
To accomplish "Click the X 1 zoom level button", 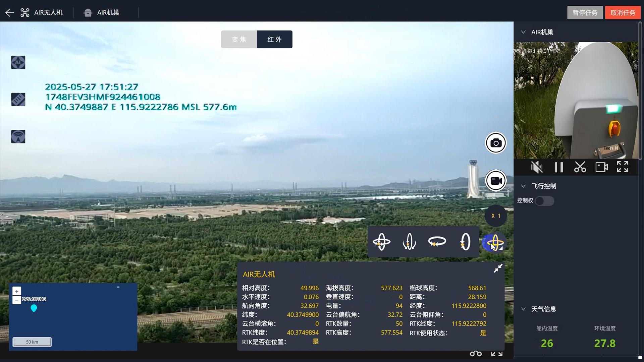I will [x=496, y=216].
